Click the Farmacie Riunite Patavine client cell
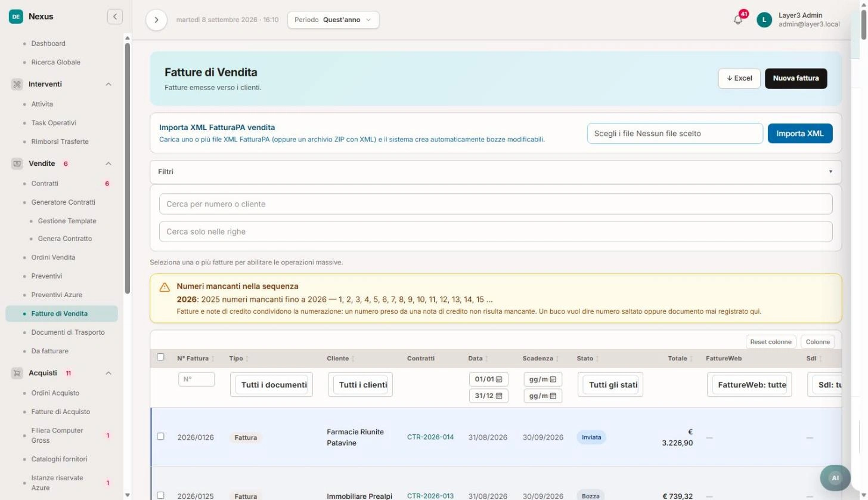 [355, 437]
